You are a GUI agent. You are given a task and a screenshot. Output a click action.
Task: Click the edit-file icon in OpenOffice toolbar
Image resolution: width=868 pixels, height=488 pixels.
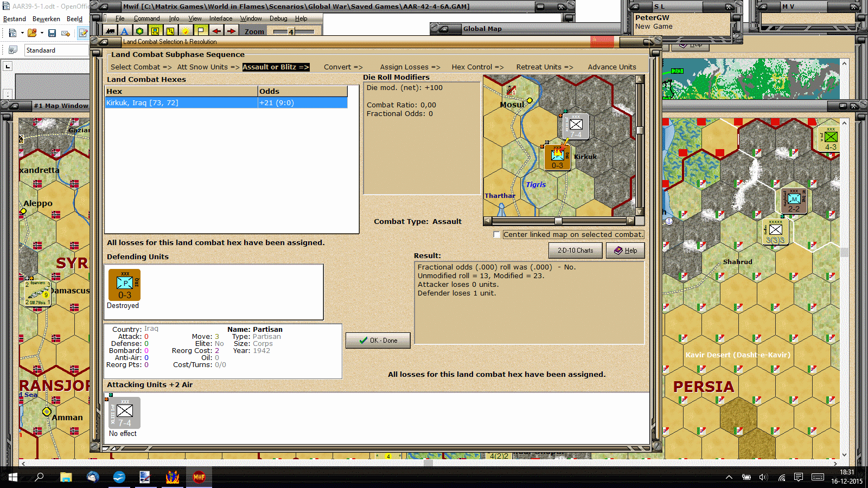[x=83, y=33]
